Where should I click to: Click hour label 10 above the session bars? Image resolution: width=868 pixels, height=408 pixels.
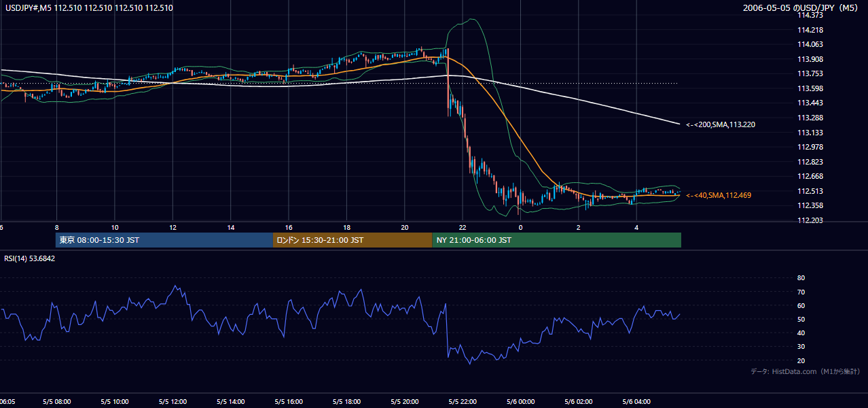114,228
